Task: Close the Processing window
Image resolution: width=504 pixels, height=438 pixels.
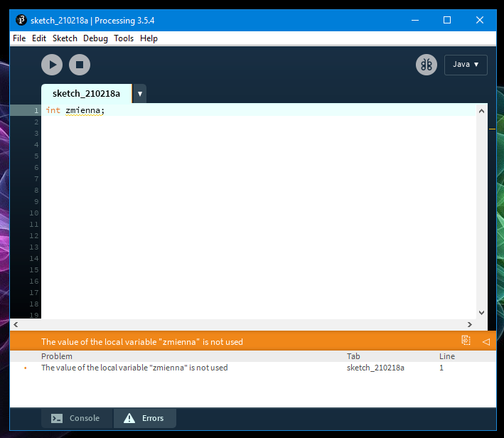Action: (x=480, y=20)
